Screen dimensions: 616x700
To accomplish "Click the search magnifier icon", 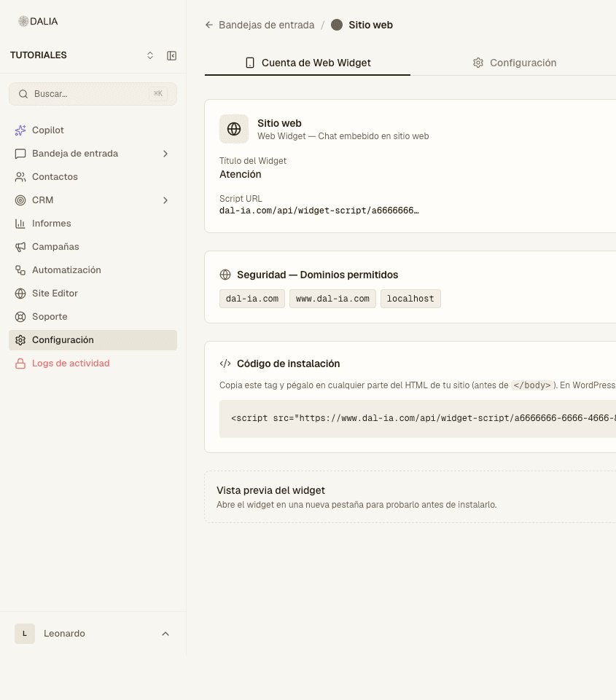I will [23, 94].
